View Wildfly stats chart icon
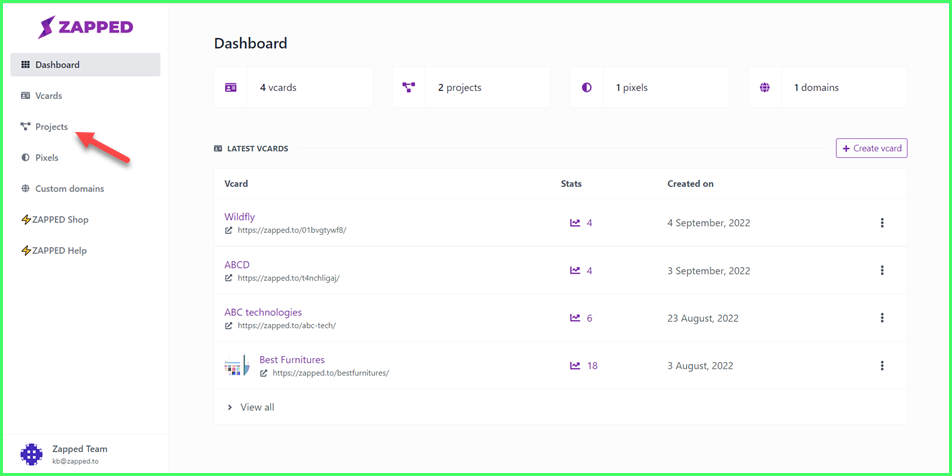Screen dimensions: 952x476 pyautogui.click(x=575, y=223)
